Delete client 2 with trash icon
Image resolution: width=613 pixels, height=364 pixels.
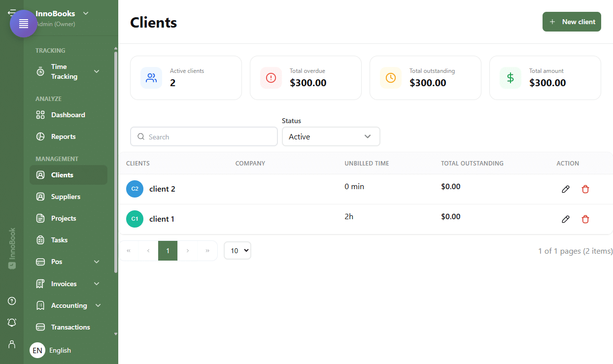585,189
